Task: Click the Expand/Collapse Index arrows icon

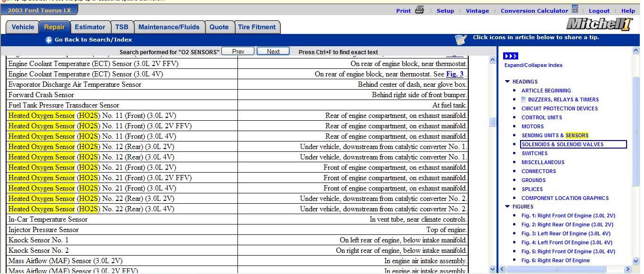Action: [511, 56]
